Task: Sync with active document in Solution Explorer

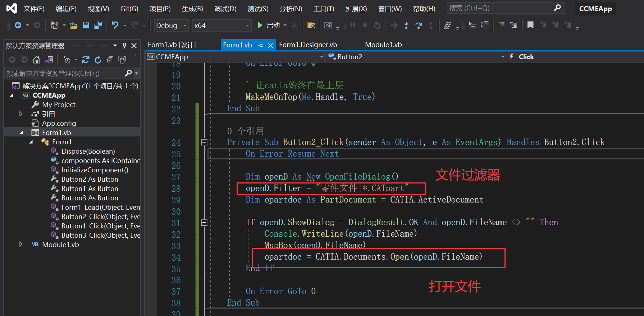Action: [86, 60]
